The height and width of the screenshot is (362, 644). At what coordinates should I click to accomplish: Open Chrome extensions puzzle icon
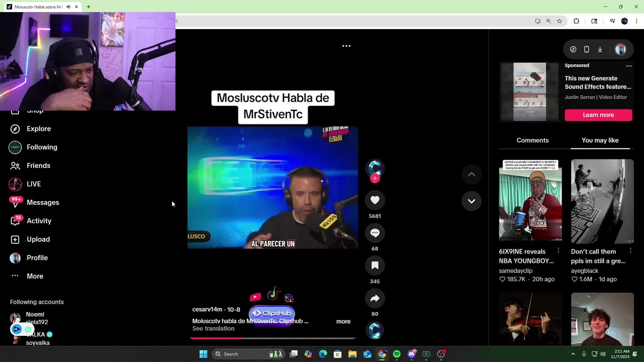coord(577,21)
